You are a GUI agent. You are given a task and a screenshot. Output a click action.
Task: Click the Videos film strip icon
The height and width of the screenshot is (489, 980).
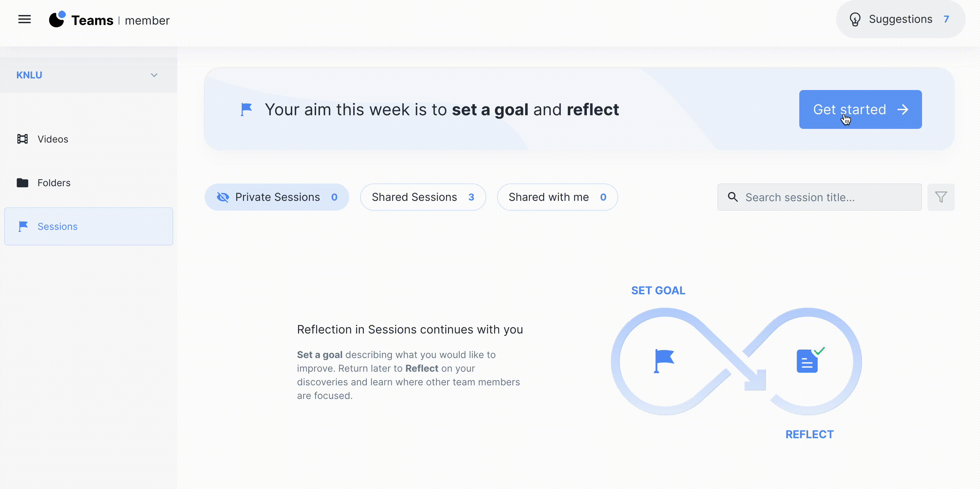click(x=23, y=139)
